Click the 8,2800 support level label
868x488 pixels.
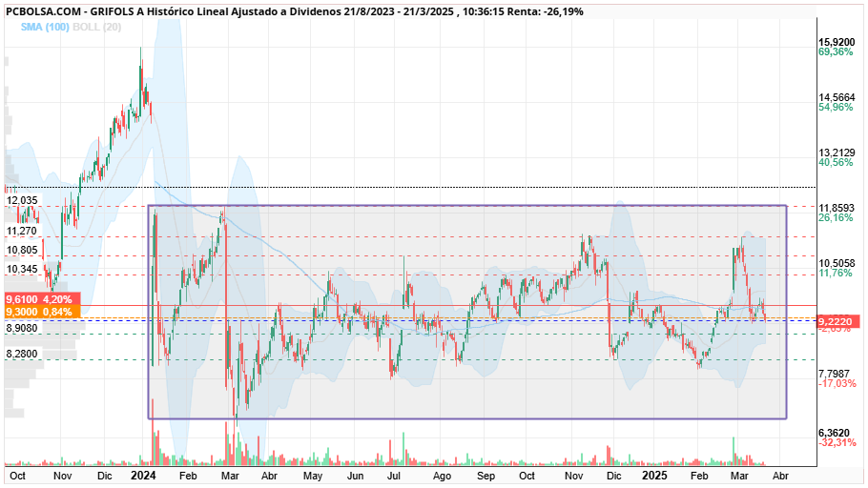coord(22,354)
